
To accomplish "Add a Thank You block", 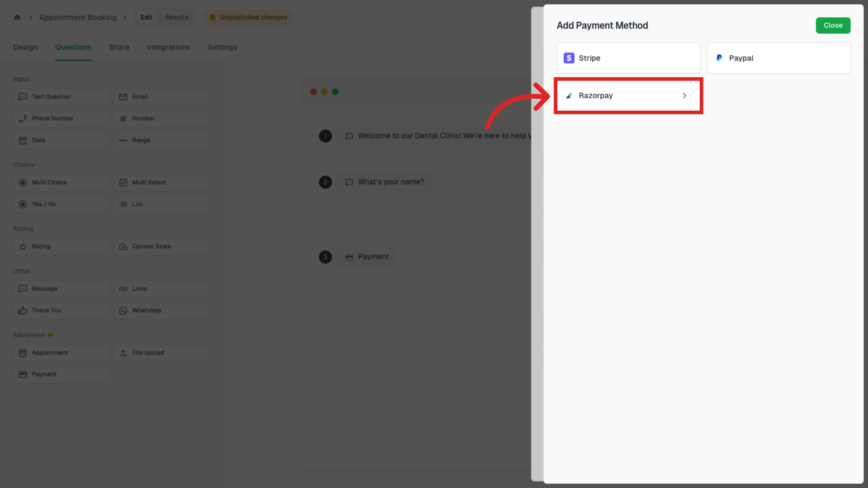I will click(x=61, y=311).
